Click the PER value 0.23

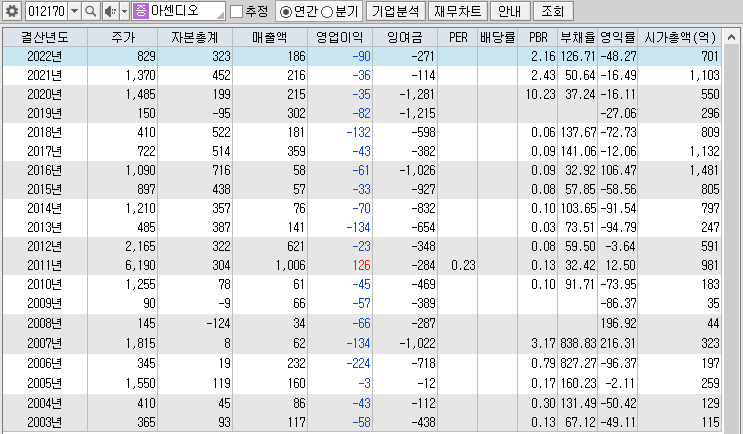[463, 265]
